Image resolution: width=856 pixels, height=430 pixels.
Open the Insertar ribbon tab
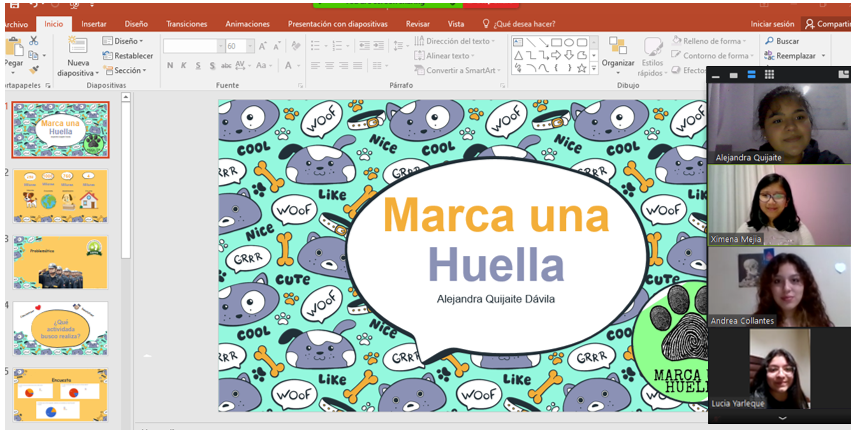(94, 23)
